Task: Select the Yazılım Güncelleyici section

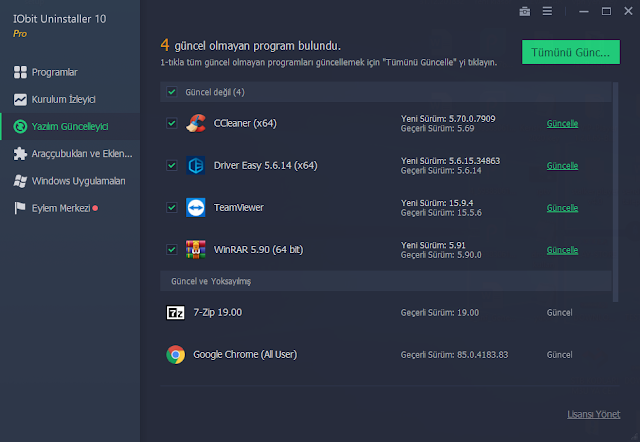Action: (x=70, y=127)
